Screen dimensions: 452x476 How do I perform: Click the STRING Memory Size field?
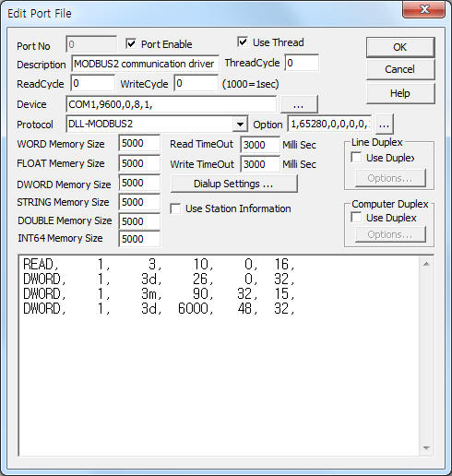(139, 202)
